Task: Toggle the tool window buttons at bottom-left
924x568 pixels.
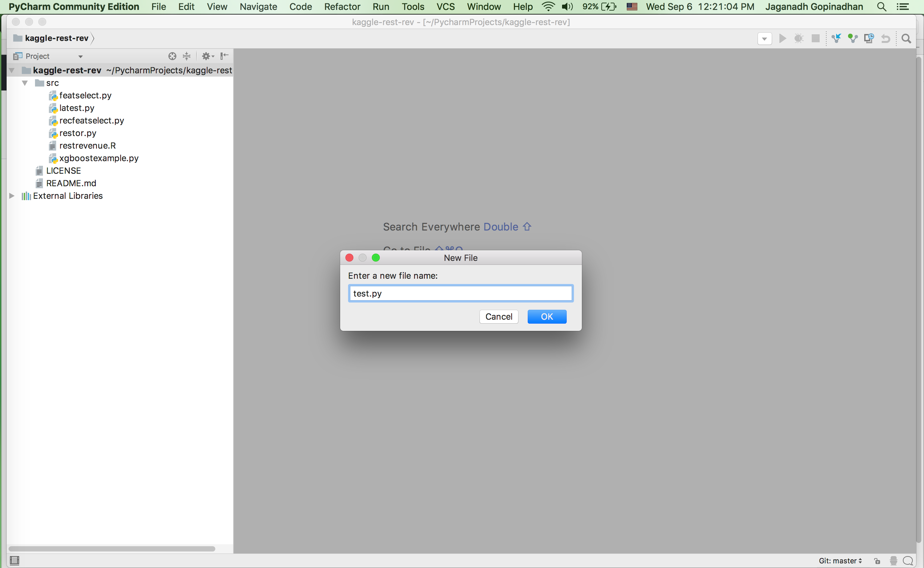Action: pyautogui.click(x=14, y=560)
